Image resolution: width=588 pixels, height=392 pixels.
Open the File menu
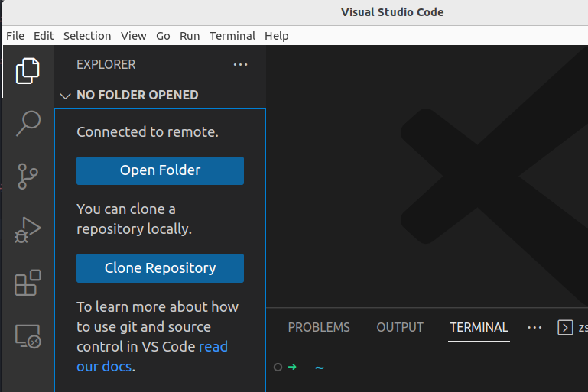15,36
